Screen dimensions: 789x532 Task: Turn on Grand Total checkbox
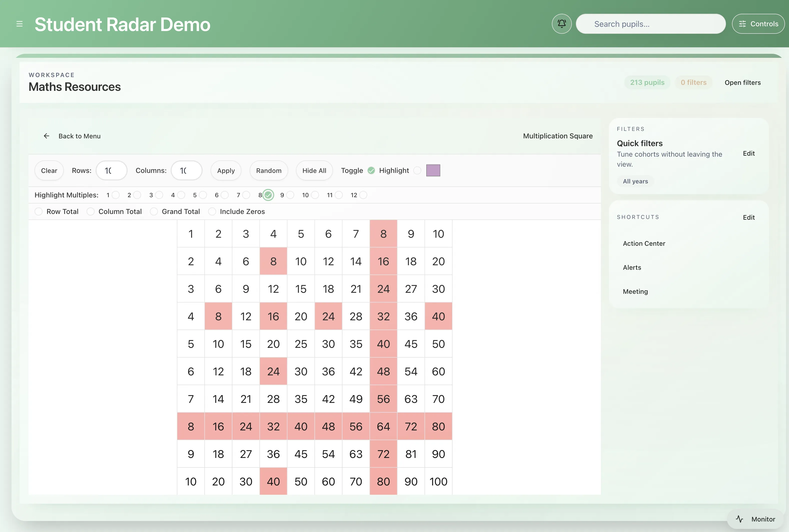[x=154, y=211]
